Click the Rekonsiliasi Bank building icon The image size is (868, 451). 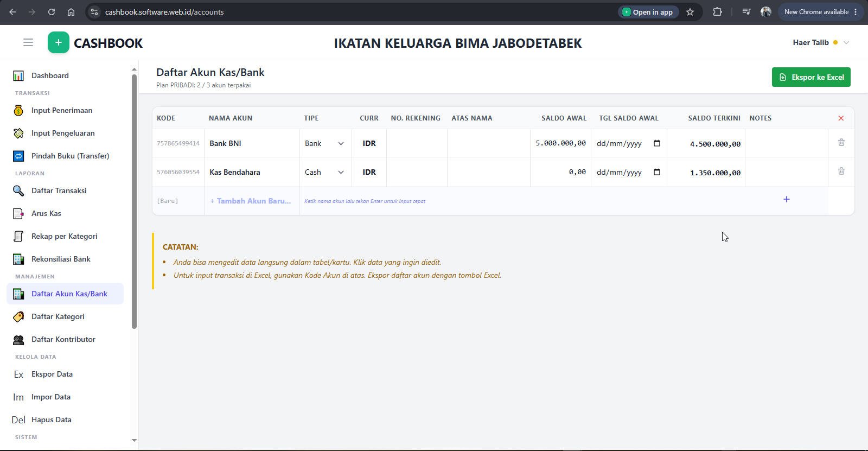tap(18, 259)
